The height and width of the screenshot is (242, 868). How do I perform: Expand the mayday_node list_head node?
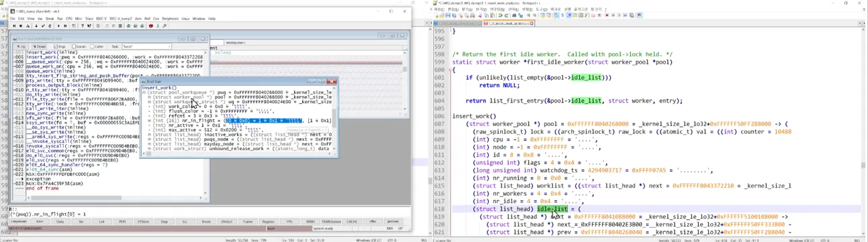pyautogui.click(x=150, y=143)
